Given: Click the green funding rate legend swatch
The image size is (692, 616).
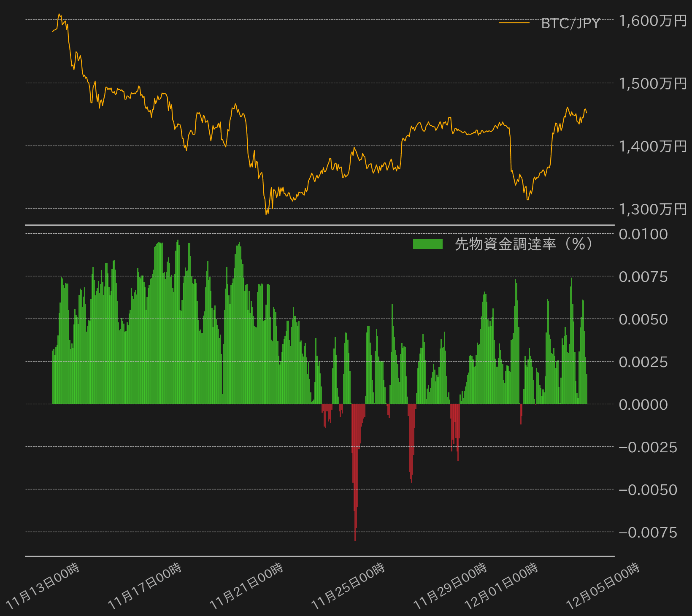Looking at the screenshot, I should (x=427, y=244).
